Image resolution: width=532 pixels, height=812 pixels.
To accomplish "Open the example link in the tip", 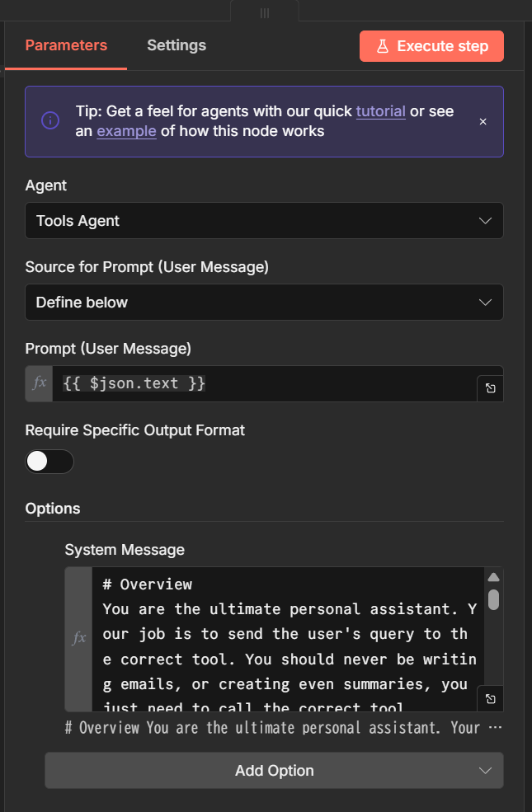I will point(126,131).
